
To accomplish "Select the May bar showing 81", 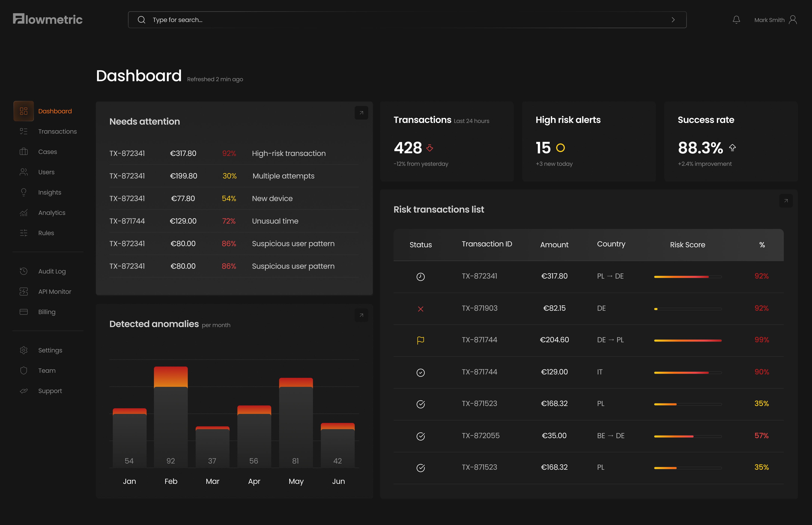I will (x=296, y=422).
